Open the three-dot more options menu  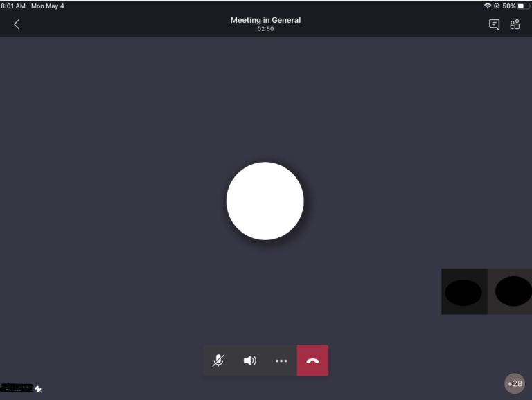[x=281, y=361]
